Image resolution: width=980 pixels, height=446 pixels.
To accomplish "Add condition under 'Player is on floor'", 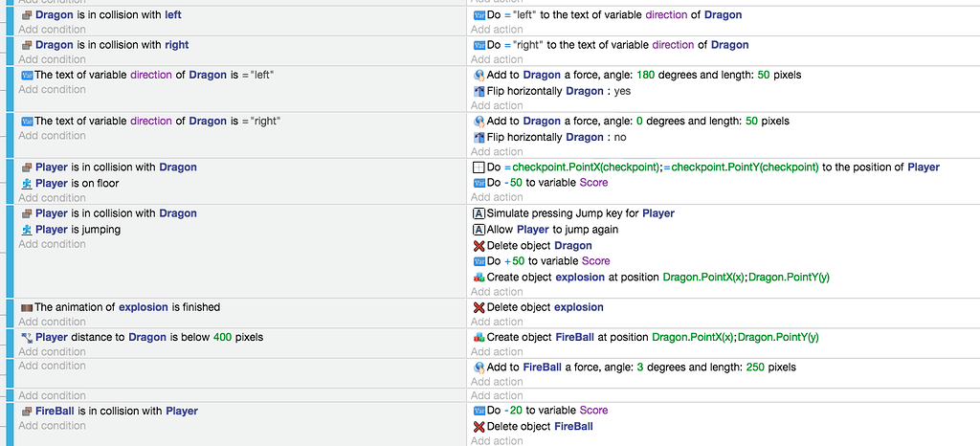I will click(52, 198).
